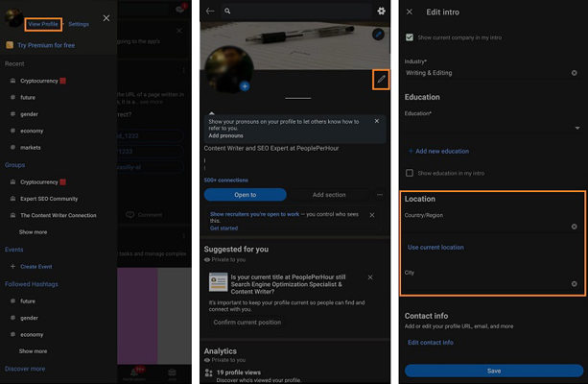Open View Profile link in sidebar
The height and width of the screenshot is (384, 588).
[43, 24]
